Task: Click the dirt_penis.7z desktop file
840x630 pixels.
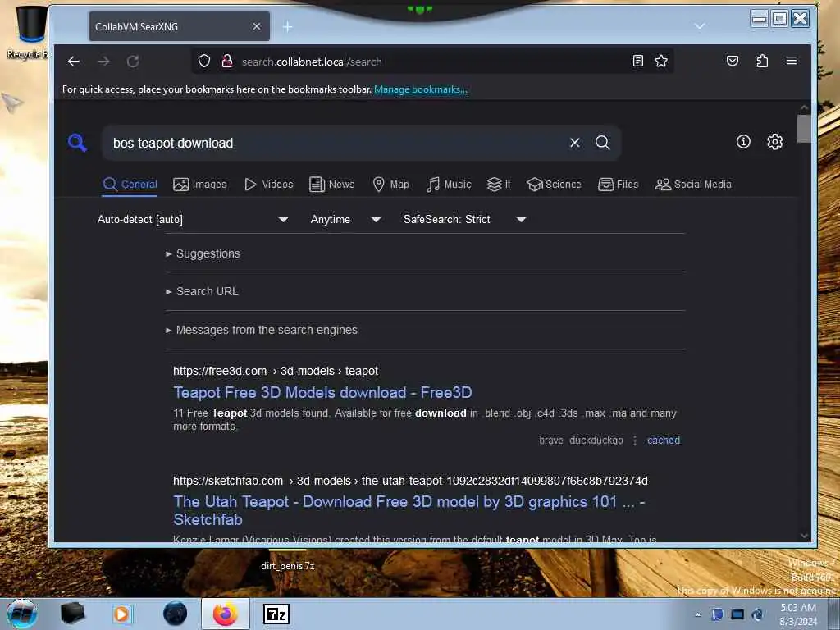Action: (x=288, y=566)
